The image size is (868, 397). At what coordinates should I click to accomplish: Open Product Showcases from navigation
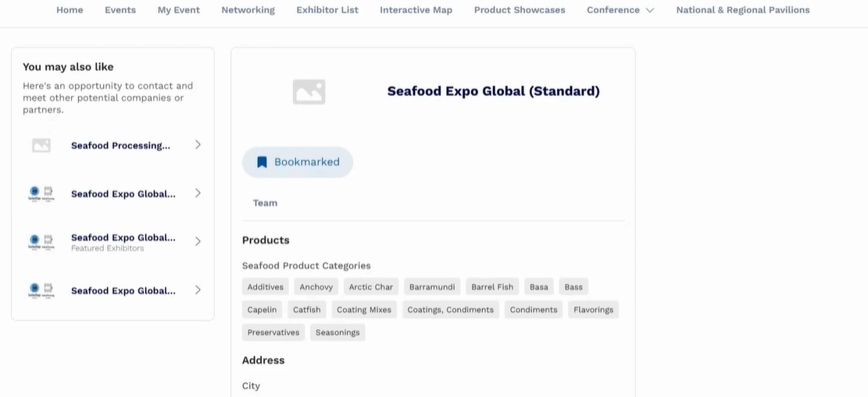coord(520,10)
